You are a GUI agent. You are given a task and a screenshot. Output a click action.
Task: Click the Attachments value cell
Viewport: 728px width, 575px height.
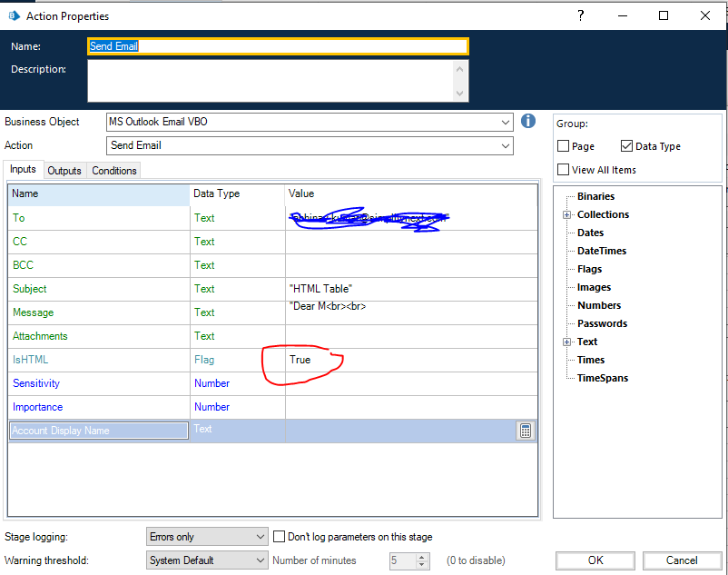pos(411,336)
